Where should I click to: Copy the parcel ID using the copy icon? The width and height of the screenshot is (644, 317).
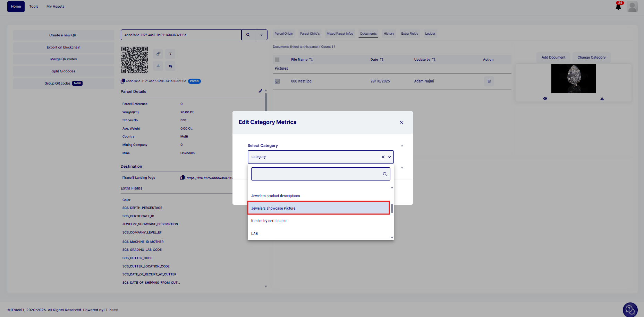coord(123,81)
